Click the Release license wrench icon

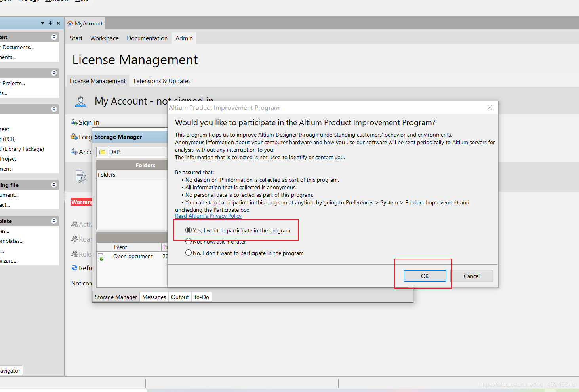coord(74,254)
